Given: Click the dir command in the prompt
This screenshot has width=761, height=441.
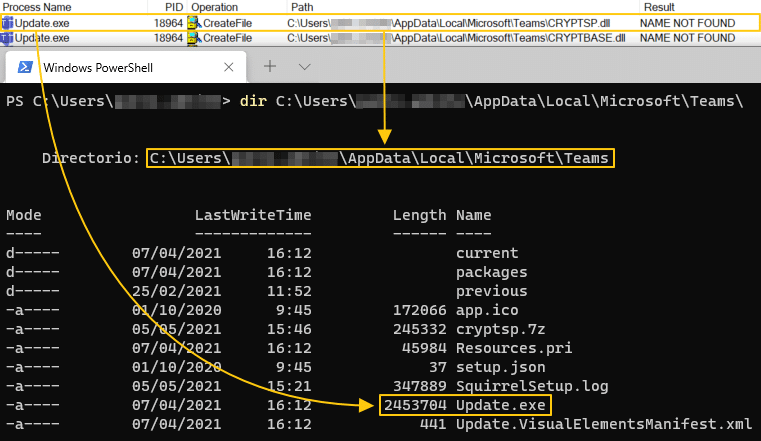Looking at the screenshot, I should point(253,101).
